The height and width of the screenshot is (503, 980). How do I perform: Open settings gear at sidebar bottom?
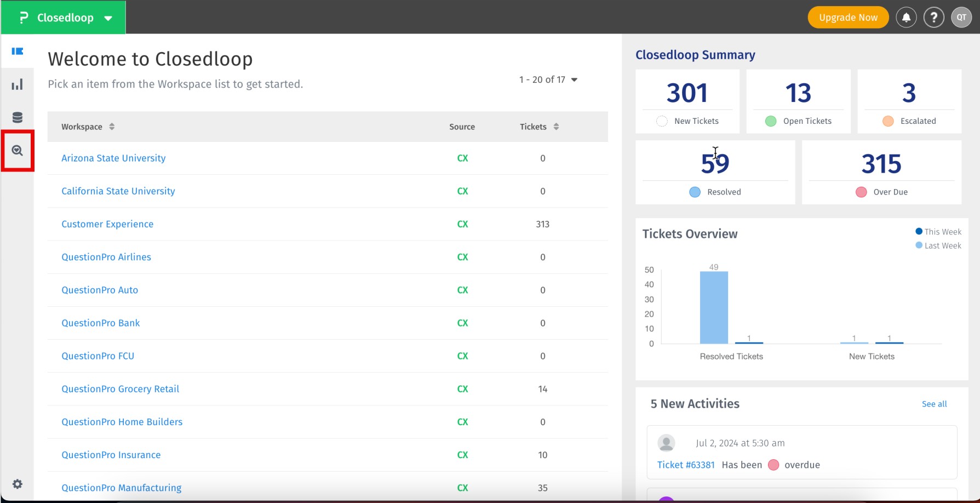[x=18, y=484]
